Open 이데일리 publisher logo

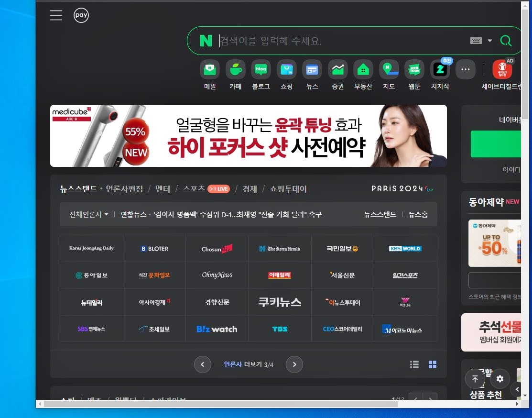280,275
